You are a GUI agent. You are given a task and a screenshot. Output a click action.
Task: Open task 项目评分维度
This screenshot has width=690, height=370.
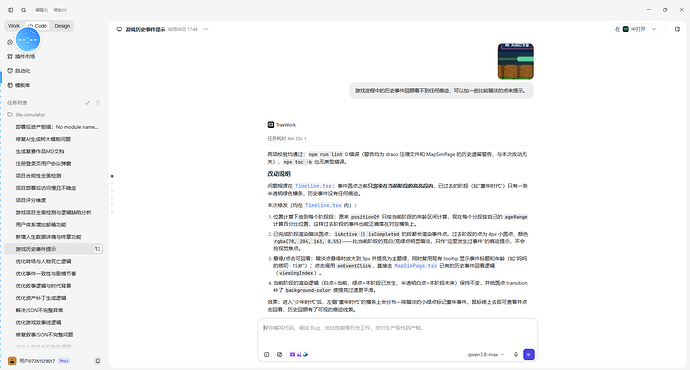(31, 200)
